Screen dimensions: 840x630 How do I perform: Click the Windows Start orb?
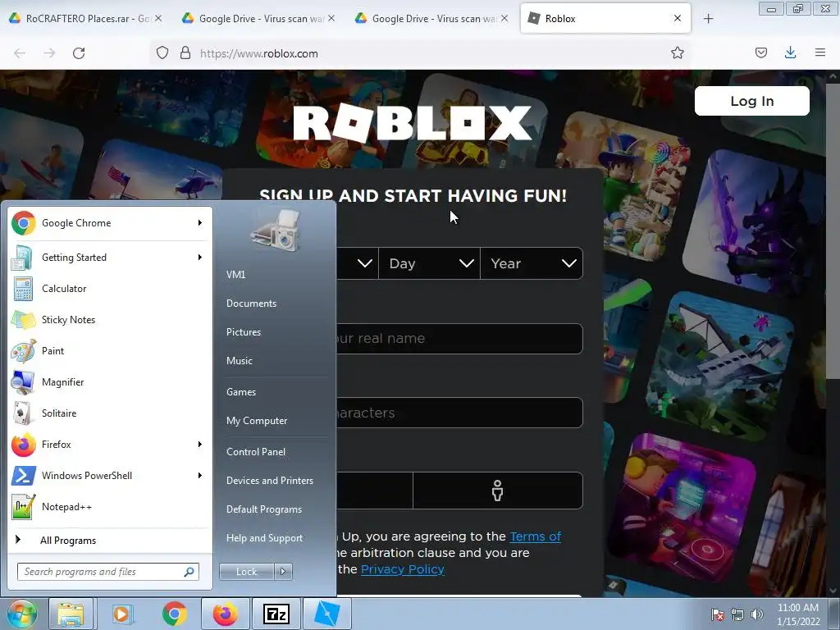(x=21, y=614)
